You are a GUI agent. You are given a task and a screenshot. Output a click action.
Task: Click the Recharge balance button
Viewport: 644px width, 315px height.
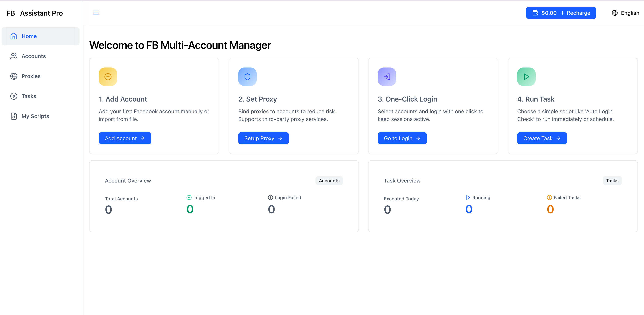(x=575, y=13)
